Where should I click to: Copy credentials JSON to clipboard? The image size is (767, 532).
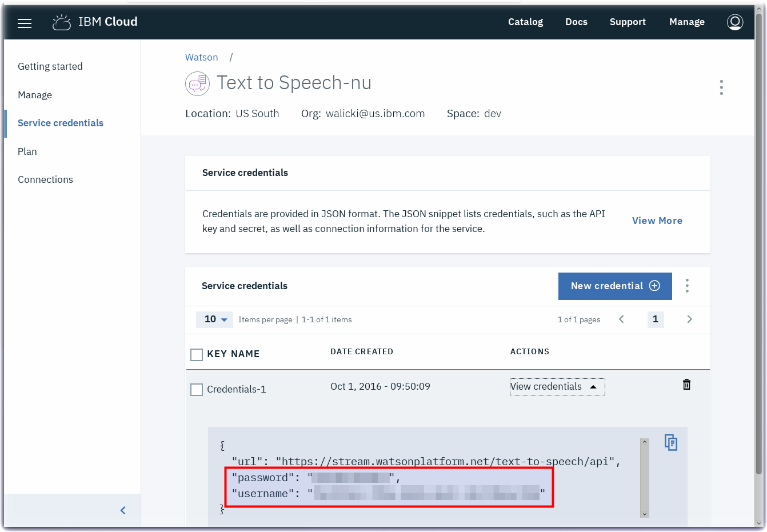pos(671,442)
